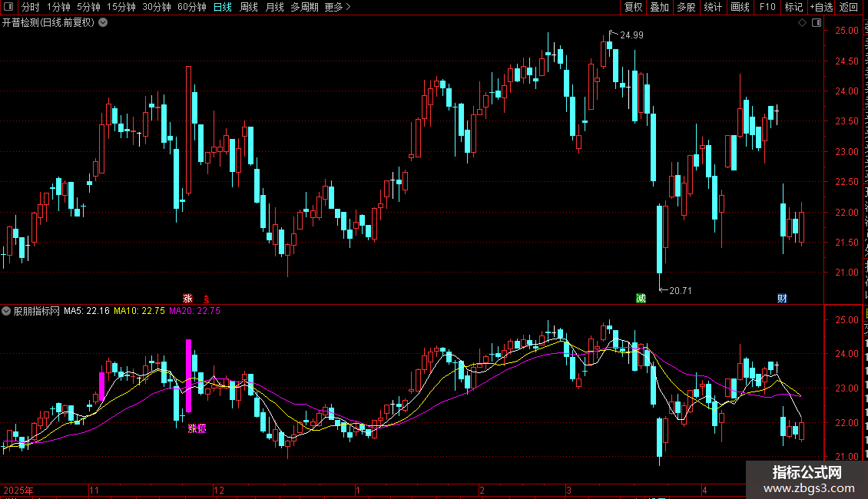This screenshot has width=868, height=499.
Task: Click month 3 on the time axis
Action: tap(568, 490)
